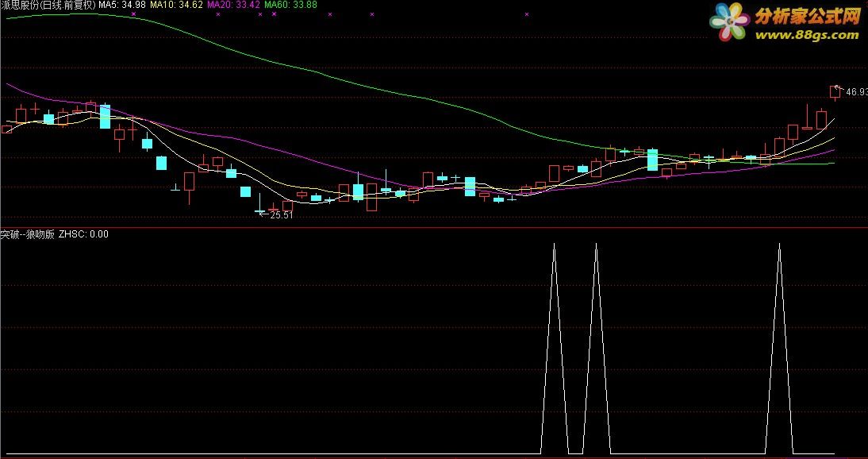Viewport: 868px width, 459px height.
Task: Click the stock title 派思股份(日线 前复权)
Action: [x=48, y=5]
